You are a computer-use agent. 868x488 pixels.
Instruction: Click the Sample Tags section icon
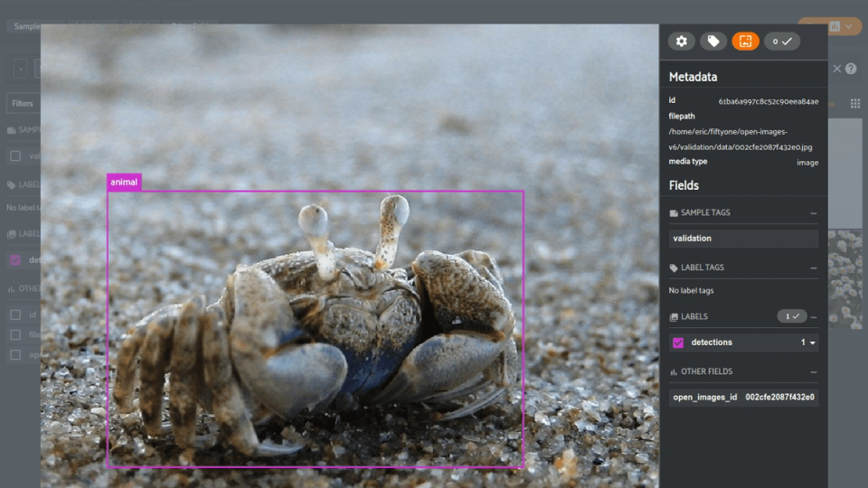(674, 213)
